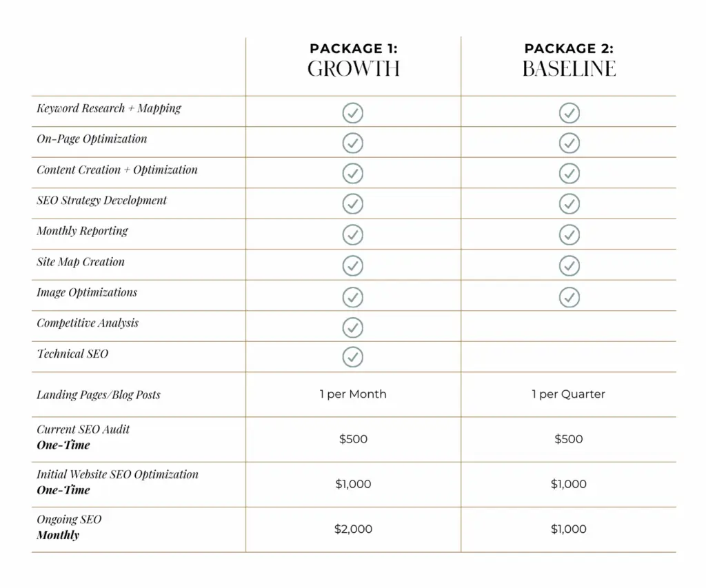
Task: Select the Package 2: Baseline heading
Action: click(569, 60)
